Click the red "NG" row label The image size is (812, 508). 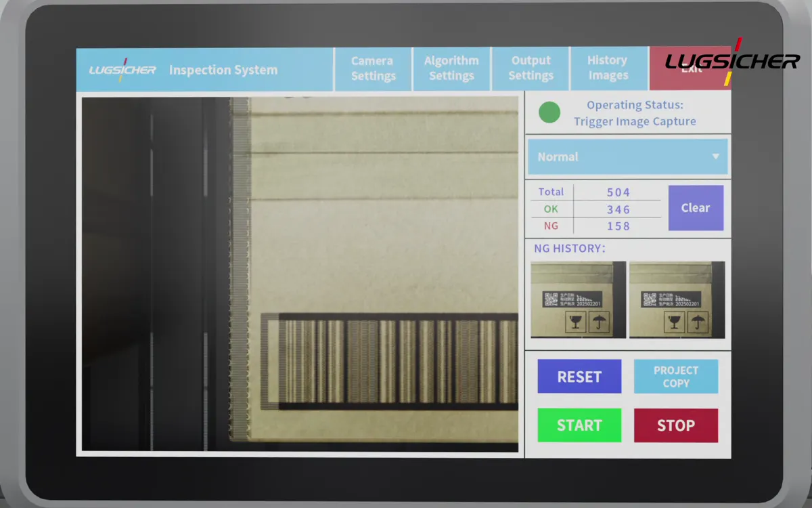click(551, 226)
